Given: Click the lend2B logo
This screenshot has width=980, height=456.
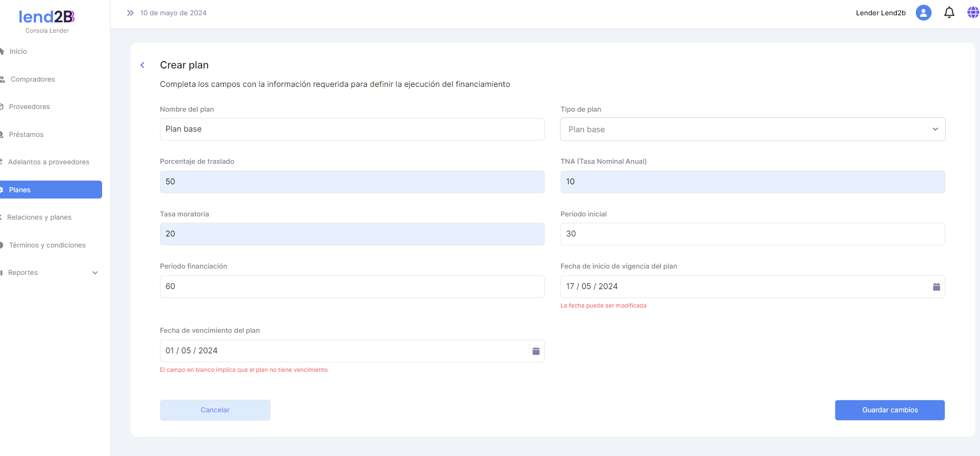Looking at the screenshot, I should 47,17.
